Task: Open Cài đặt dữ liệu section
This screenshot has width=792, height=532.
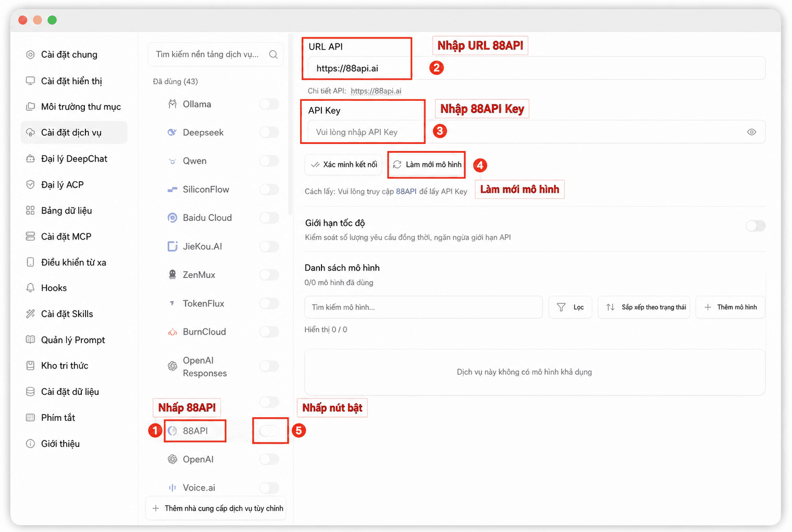Action: click(x=74, y=392)
